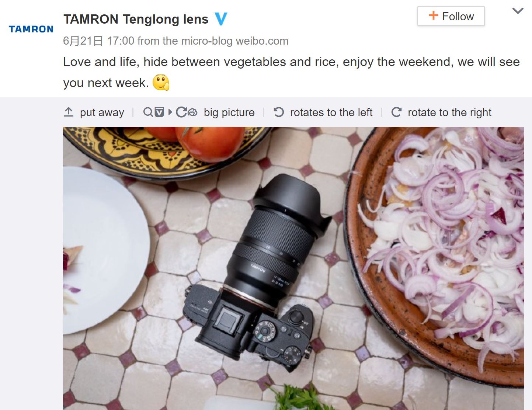Screen dimensions: 532x410
Task: Click the small play triangle in the image toolbar
Action: 170,112
